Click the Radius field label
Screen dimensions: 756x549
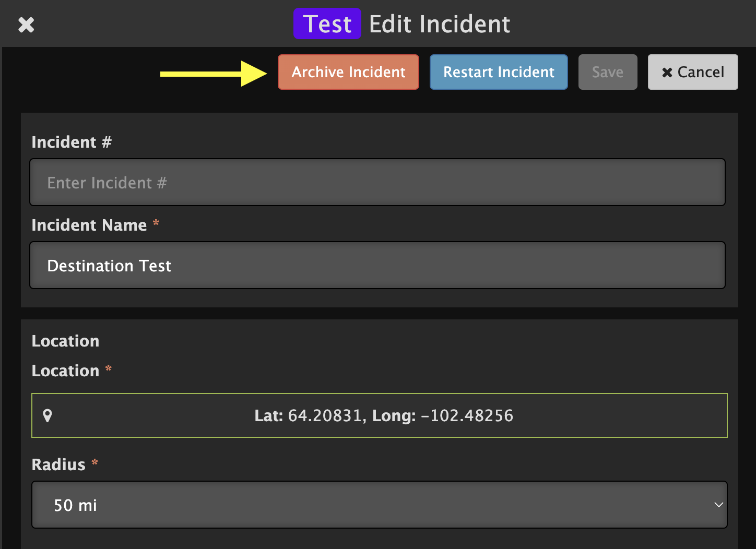point(58,464)
